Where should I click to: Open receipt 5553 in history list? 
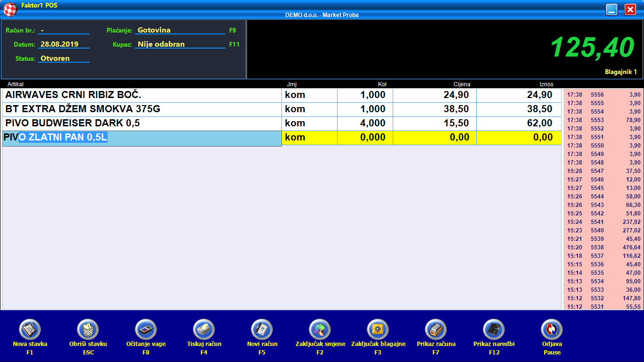(x=603, y=120)
